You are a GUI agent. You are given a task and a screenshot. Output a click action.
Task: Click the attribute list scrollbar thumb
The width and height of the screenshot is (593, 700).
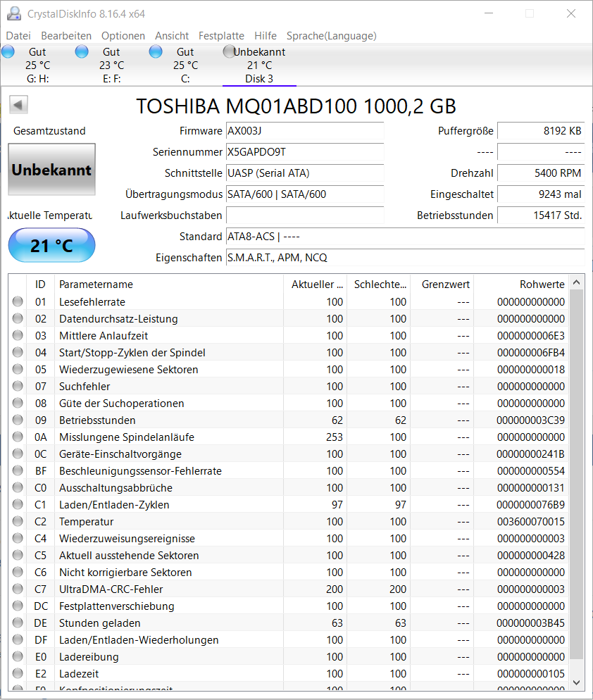pyautogui.click(x=577, y=475)
